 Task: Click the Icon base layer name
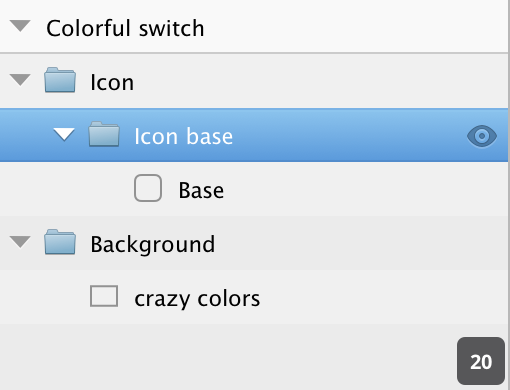click(x=184, y=136)
